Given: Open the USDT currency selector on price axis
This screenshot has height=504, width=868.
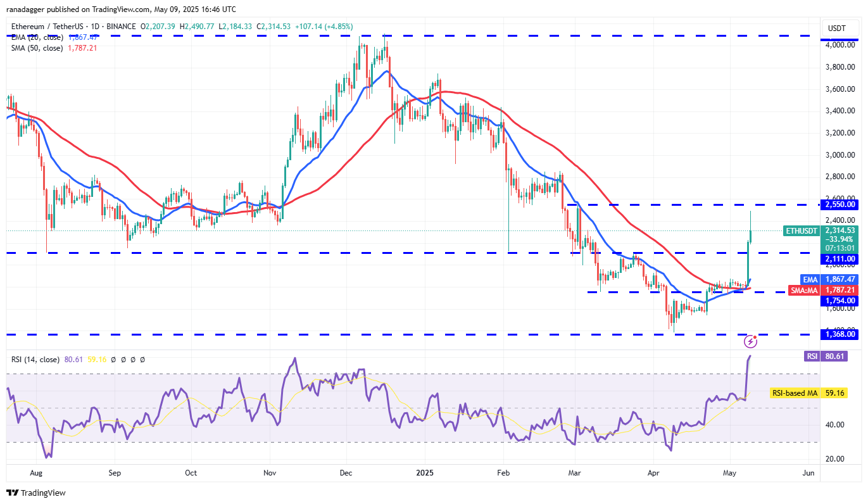Looking at the screenshot, I should [838, 28].
